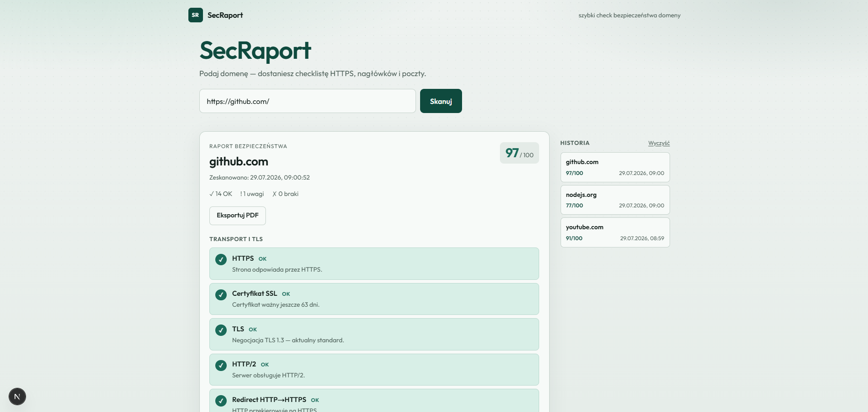Screen dimensions: 868x412
Task: Click the TLS check mark icon
Action: click(x=221, y=330)
